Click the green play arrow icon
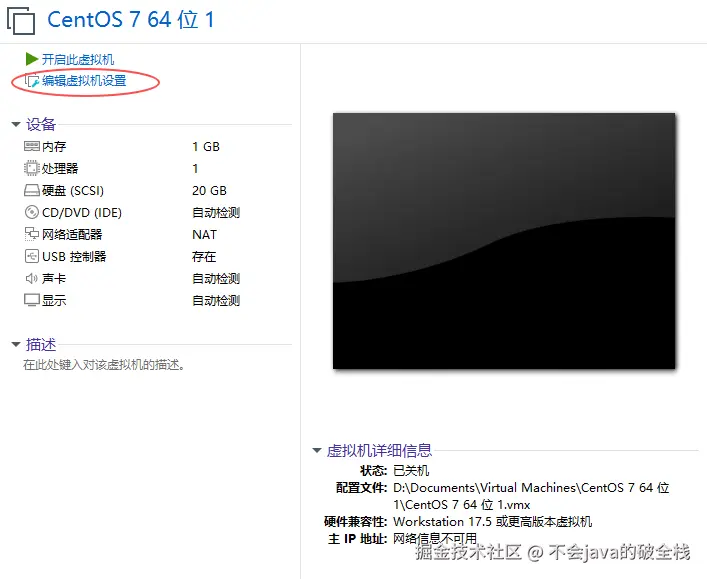The height and width of the screenshot is (579, 707). [32, 59]
